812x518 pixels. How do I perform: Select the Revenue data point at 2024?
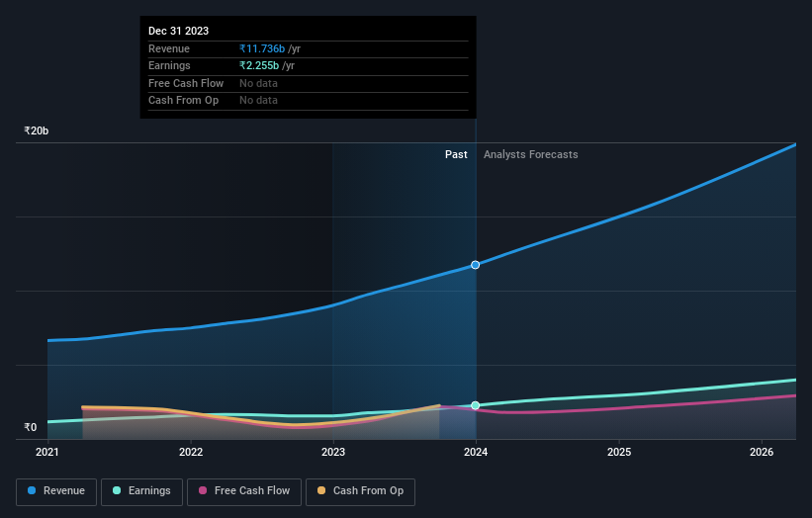[475, 265]
